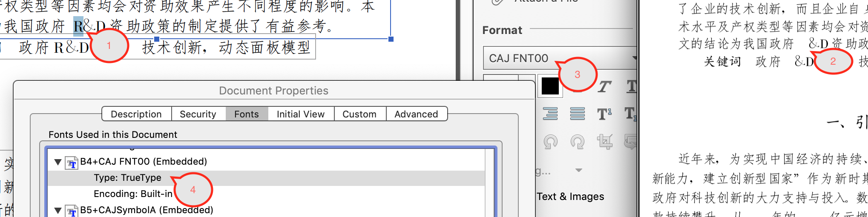Click the Text & Images label
The width and height of the screenshot is (868, 217).
tap(570, 197)
